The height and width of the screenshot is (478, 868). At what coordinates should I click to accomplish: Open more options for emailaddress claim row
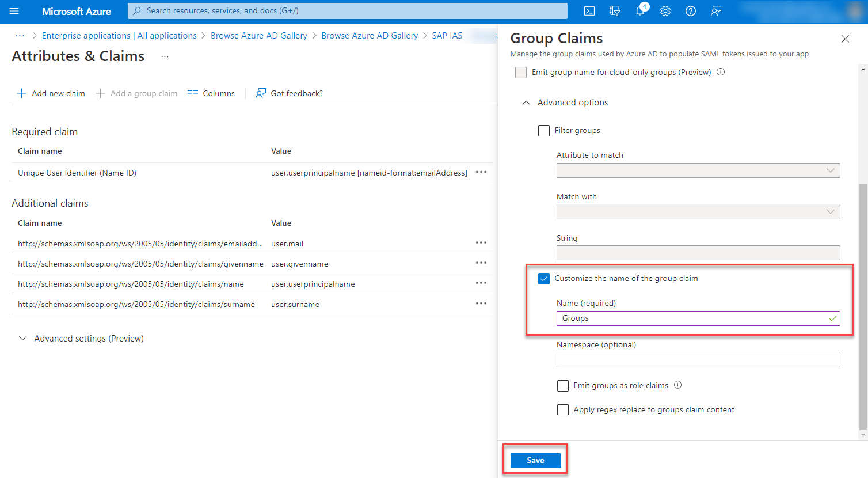tap(481, 242)
